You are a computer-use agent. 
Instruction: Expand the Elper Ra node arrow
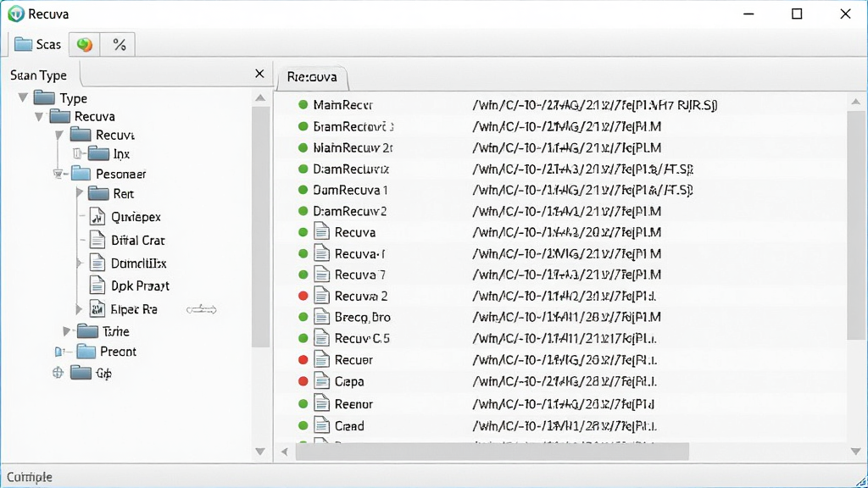pos(79,308)
